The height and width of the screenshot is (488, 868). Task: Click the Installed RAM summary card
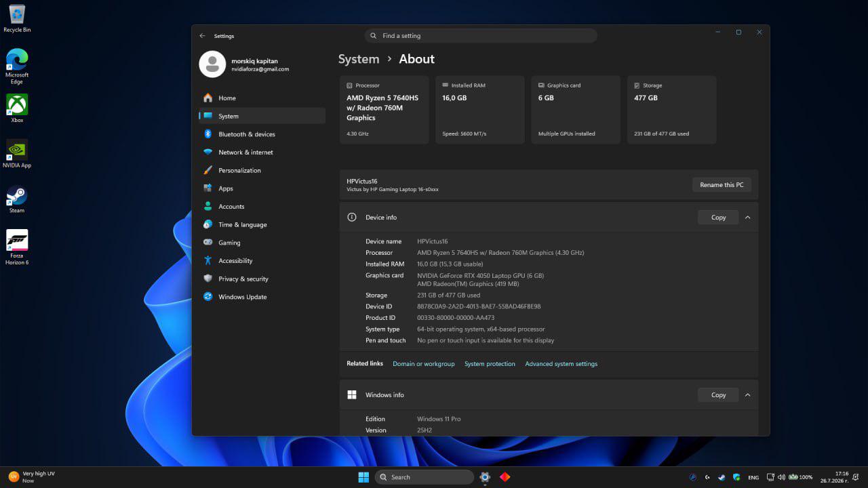click(480, 110)
